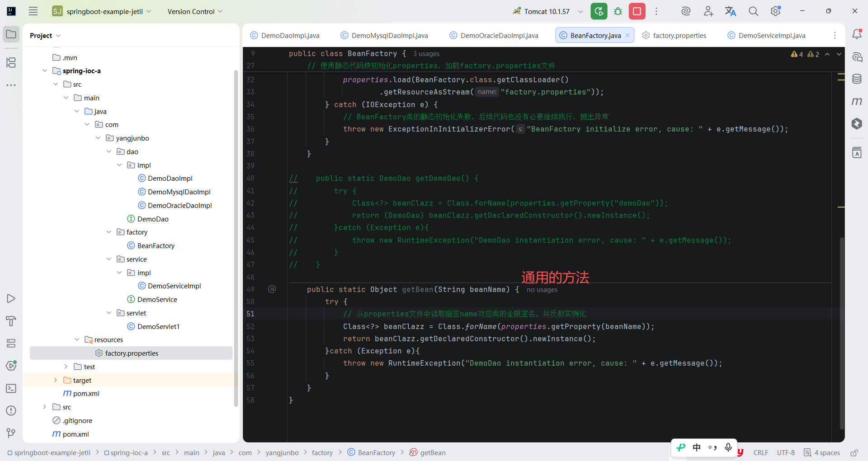Click CRLF line separator in status bar
This screenshot has width=868, height=461.
[761, 453]
